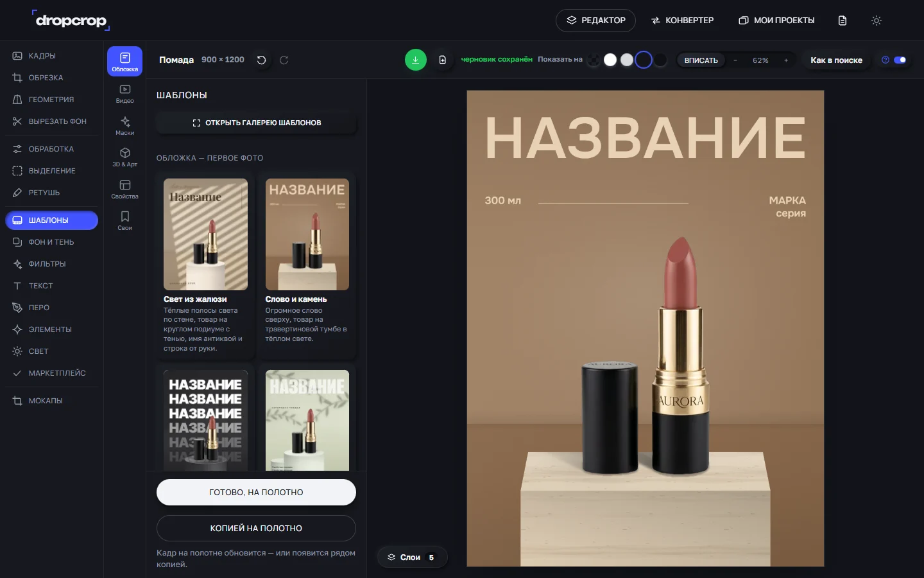Click the МАРКА серия text on canvas
924x578 pixels.
(787, 207)
